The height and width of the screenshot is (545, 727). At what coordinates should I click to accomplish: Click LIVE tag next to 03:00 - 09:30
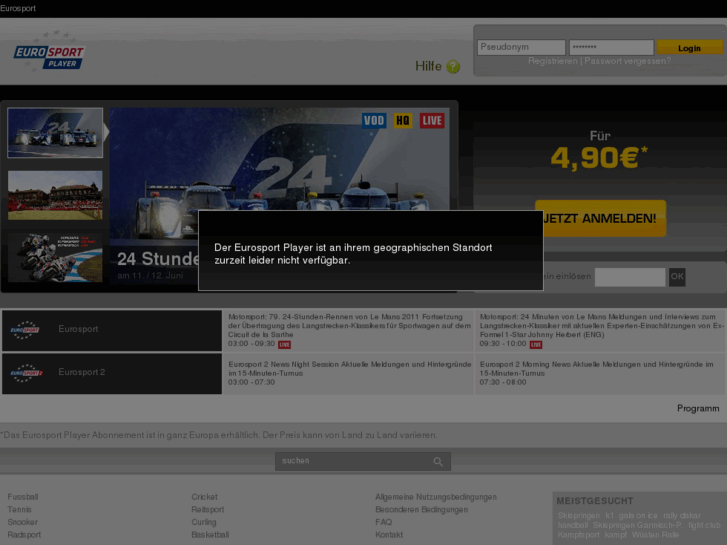pos(284,345)
